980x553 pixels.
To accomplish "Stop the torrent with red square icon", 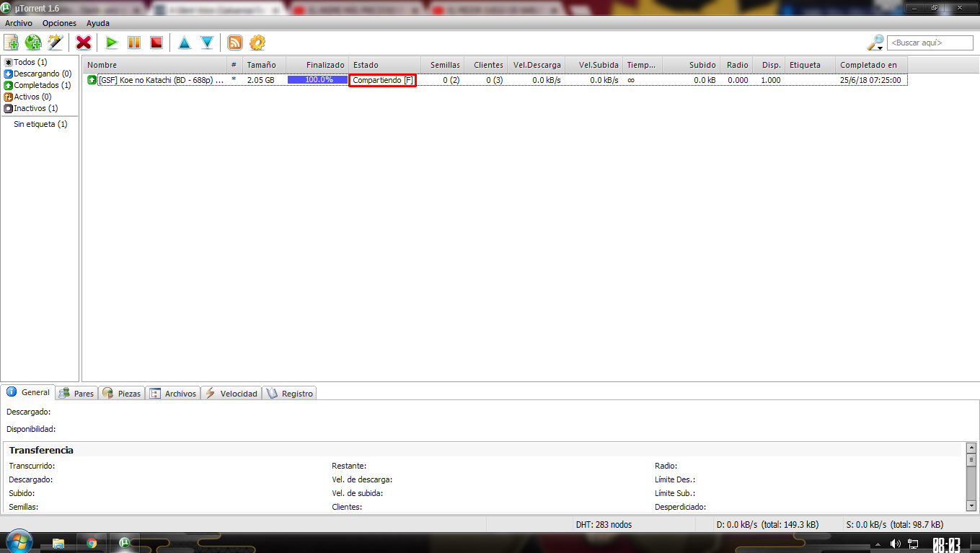I will pyautogui.click(x=156, y=43).
